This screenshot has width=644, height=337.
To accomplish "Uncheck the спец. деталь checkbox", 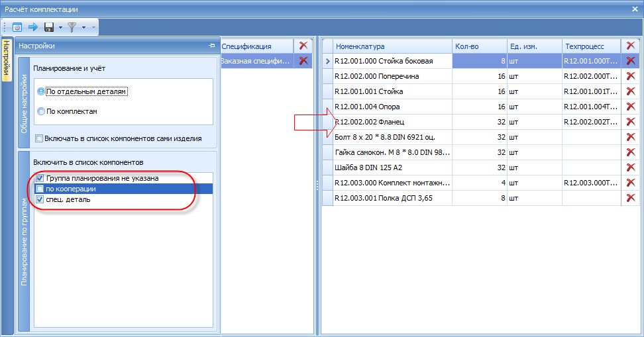I will pos(40,199).
